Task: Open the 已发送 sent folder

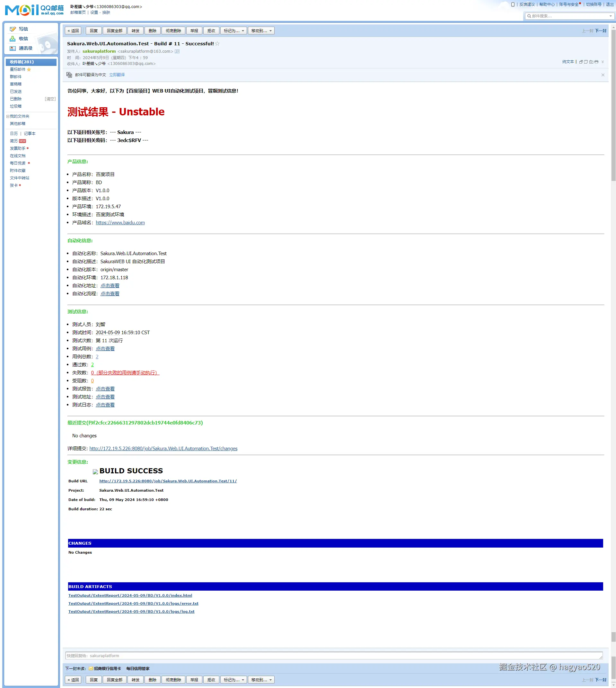Action: 15,92
